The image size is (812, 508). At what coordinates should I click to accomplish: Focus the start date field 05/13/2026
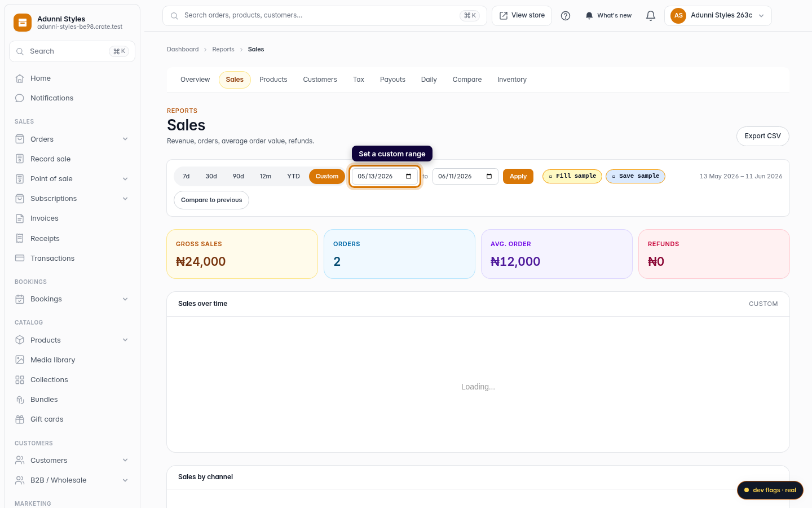[x=385, y=177]
